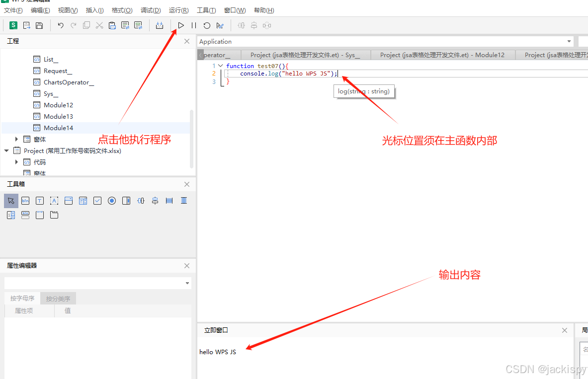The width and height of the screenshot is (588, 379).
Task: Click the Copy icon in toolbar
Action: [x=86, y=25]
